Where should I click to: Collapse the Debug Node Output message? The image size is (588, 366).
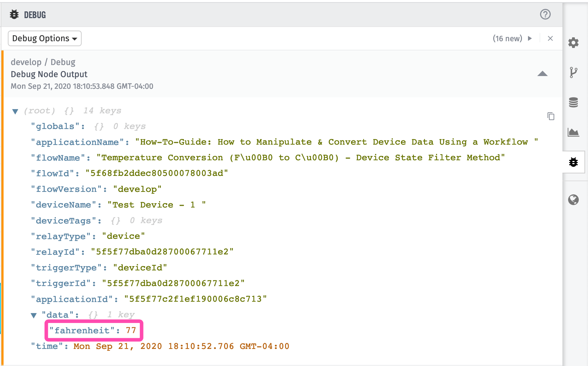click(x=543, y=74)
